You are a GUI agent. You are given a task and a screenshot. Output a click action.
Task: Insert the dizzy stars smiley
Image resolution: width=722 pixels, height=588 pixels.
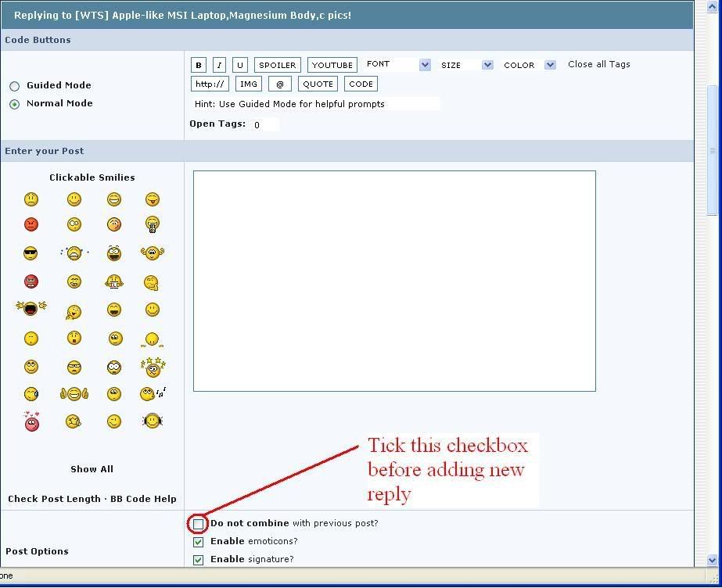coord(153,366)
